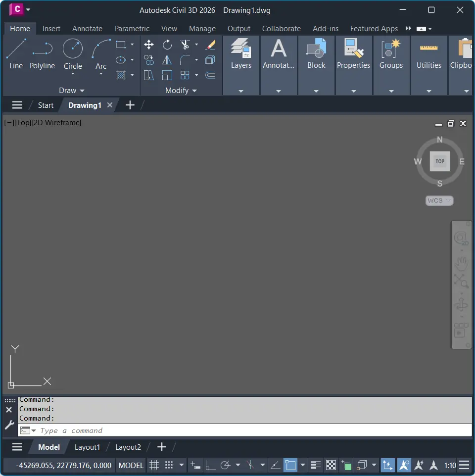Open the command line customize wrench

(9, 425)
